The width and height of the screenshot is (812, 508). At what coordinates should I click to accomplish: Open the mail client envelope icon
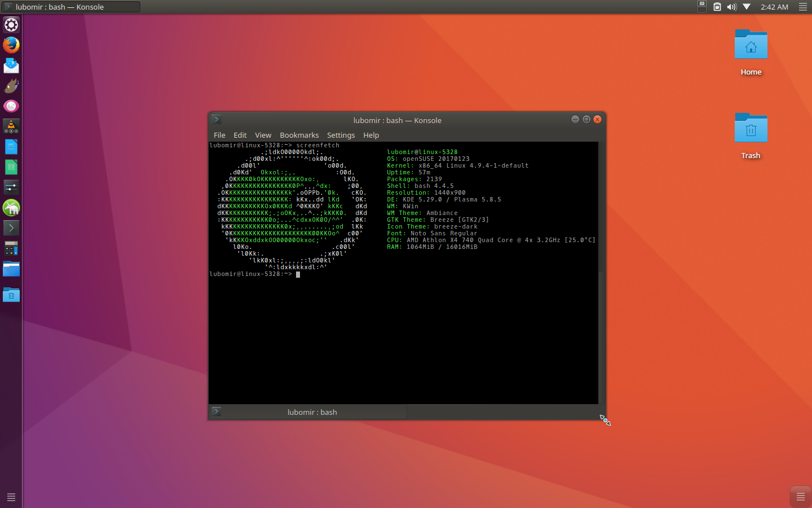(x=11, y=65)
